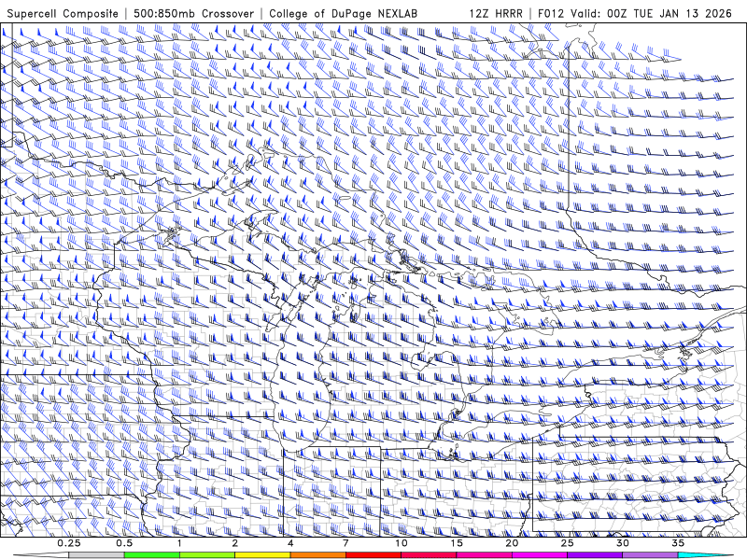The width and height of the screenshot is (747, 560).
Task: Click the legend value 15
Action: click(457, 543)
